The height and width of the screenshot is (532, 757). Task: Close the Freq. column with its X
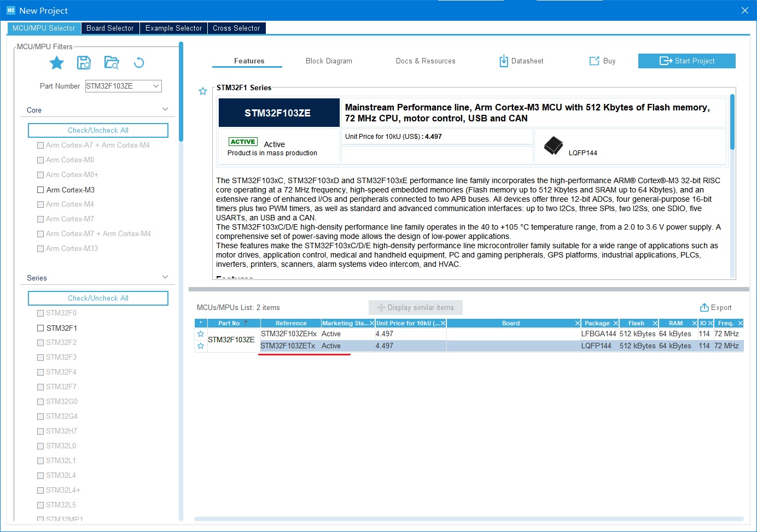click(741, 323)
